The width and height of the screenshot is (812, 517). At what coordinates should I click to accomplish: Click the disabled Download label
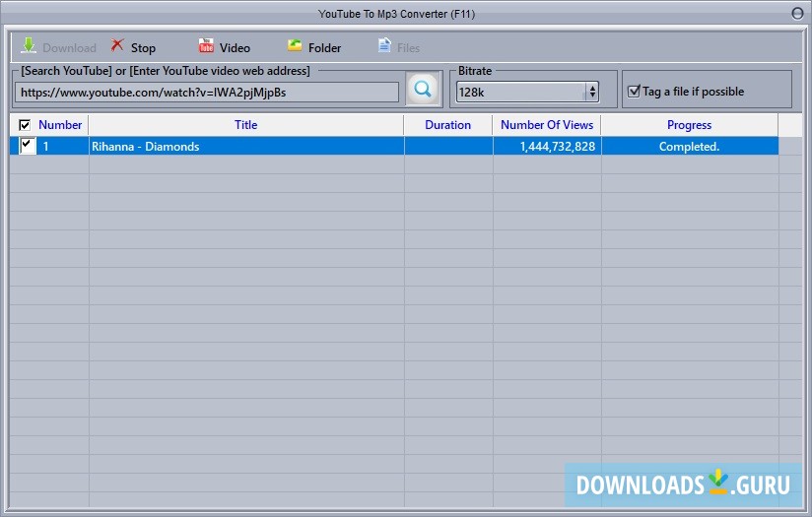coord(69,47)
